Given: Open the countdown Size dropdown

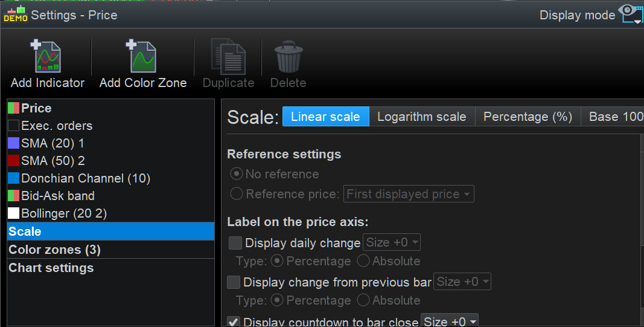Looking at the screenshot, I should coord(450,322).
